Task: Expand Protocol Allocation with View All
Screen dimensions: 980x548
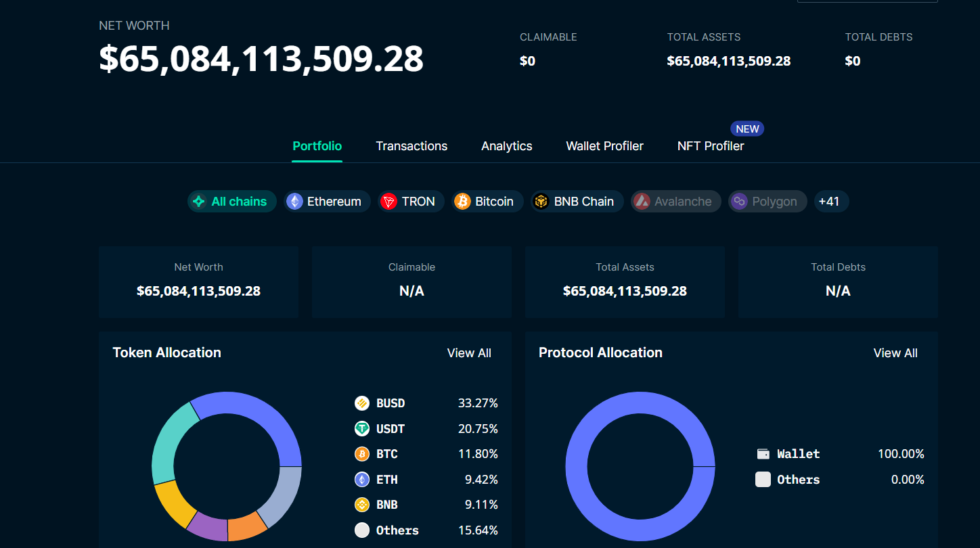Action: click(x=895, y=353)
